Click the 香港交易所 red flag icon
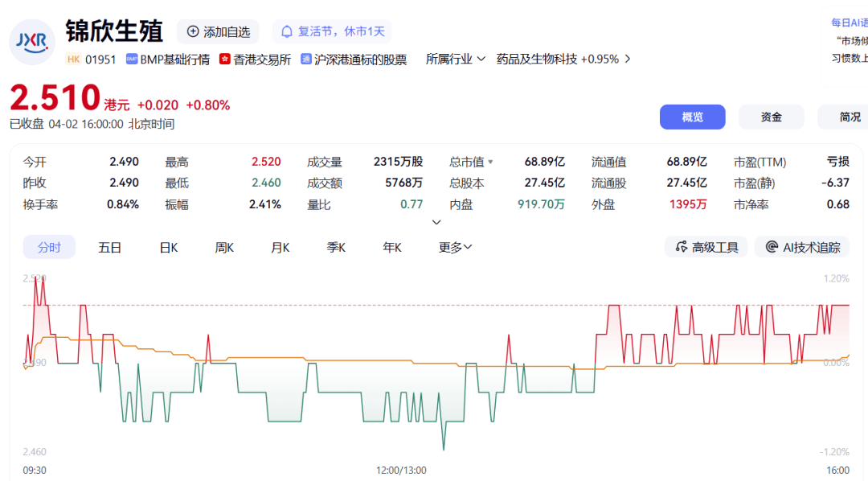 225,60
